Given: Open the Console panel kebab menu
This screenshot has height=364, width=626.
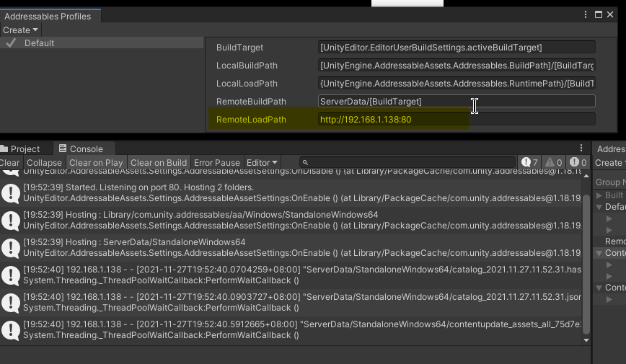Looking at the screenshot, I should point(581,148).
